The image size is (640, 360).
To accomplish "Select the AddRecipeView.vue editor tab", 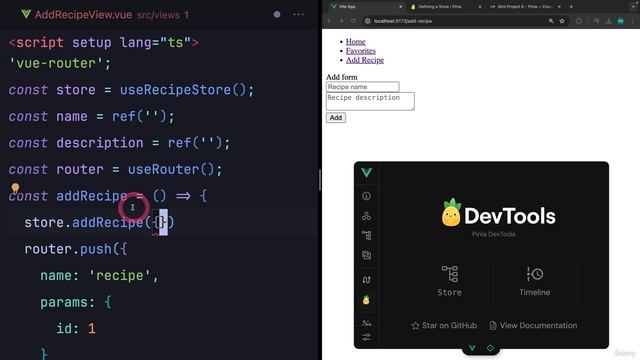I will tap(105, 15).
